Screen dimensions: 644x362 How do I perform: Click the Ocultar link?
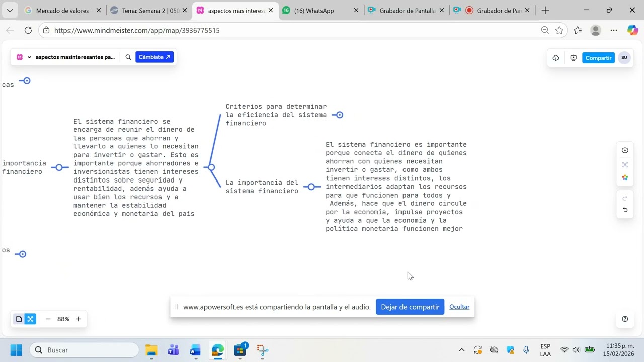coord(459,307)
